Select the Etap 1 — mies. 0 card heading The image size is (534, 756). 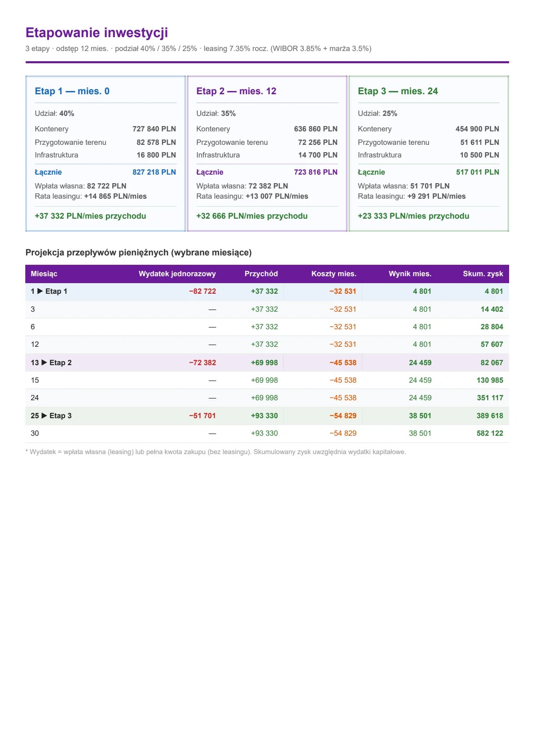[x=72, y=91]
